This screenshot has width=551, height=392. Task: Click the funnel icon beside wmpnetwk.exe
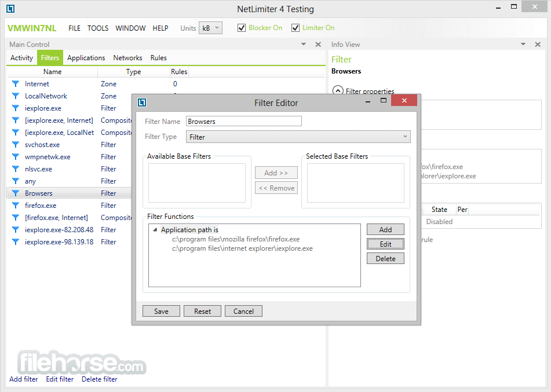pos(16,157)
